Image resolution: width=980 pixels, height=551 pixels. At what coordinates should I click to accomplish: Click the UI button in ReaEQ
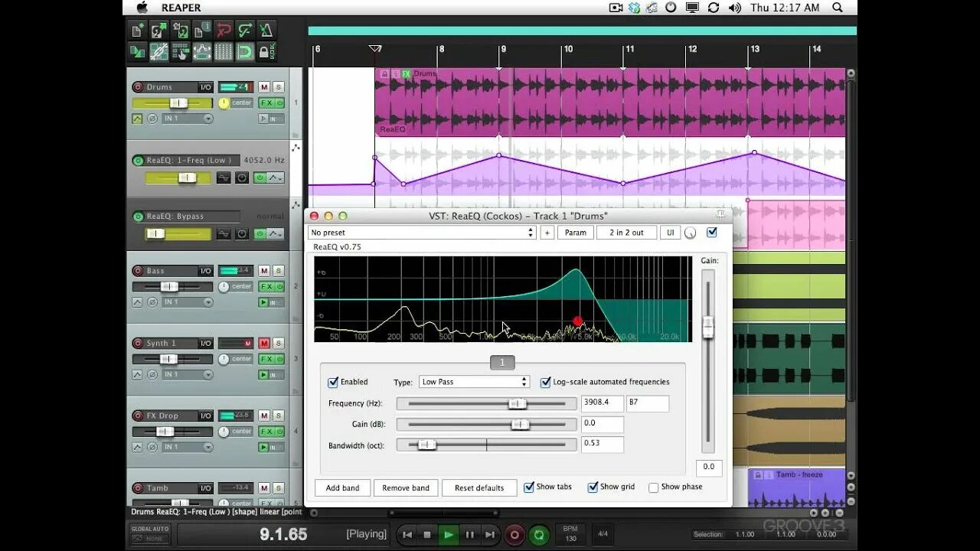click(670, 233)
